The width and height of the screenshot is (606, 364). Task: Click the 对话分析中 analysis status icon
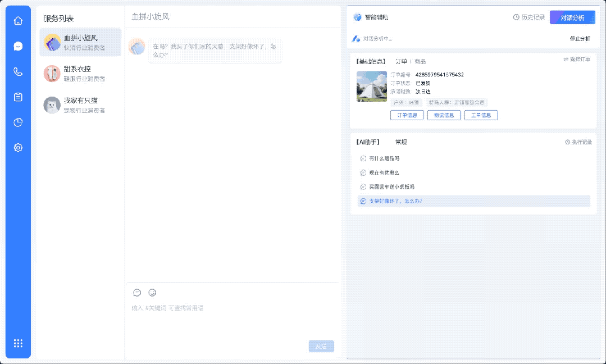(x=356, y=39)
